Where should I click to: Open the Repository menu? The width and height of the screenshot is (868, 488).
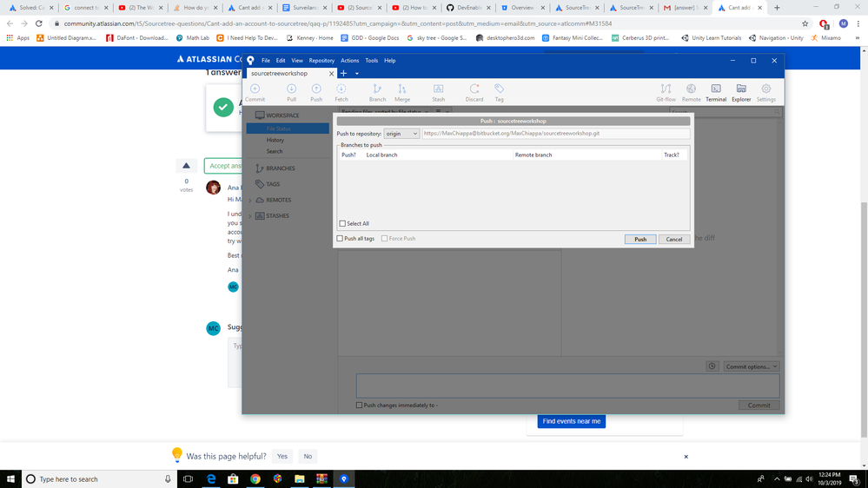pos(321,60)
